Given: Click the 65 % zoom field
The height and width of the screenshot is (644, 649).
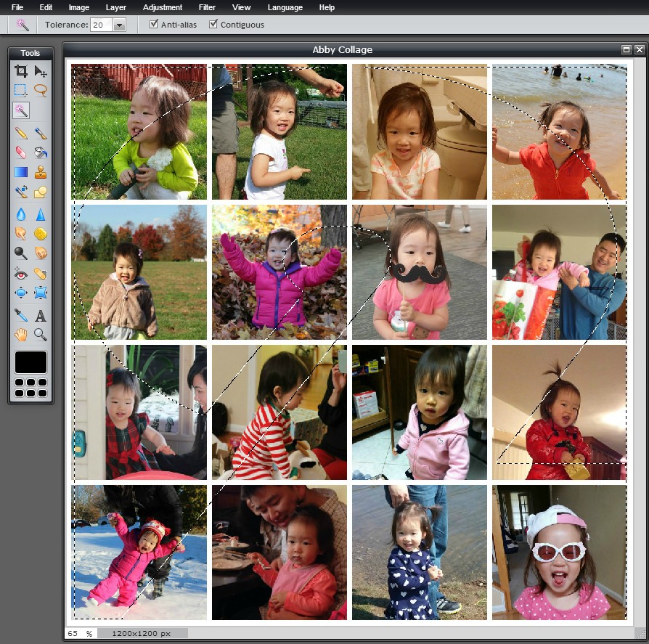Looking at the screenshot, I should 81,633.
